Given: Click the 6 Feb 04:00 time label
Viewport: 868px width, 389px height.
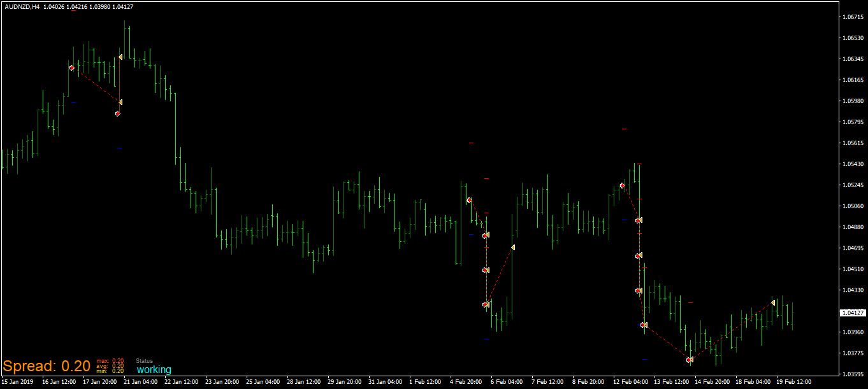Looking at the screenshot, I should [x=507, y=382].
